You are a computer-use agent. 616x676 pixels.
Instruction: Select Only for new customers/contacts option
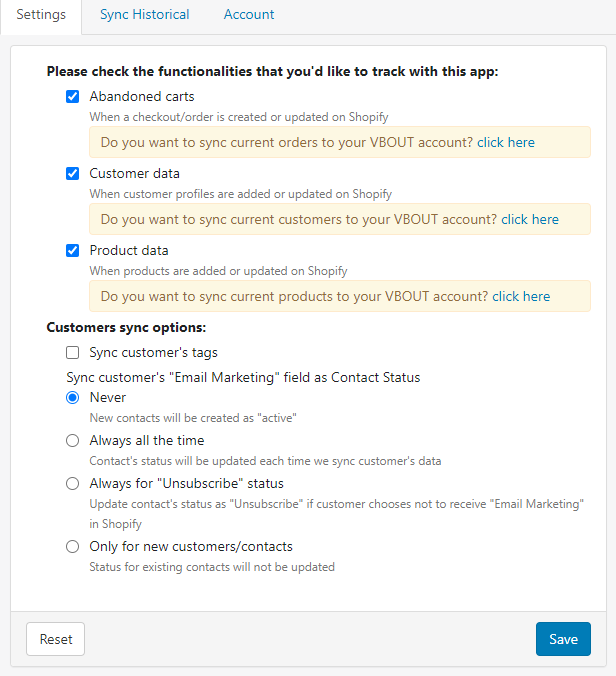(x=72, y=547)
